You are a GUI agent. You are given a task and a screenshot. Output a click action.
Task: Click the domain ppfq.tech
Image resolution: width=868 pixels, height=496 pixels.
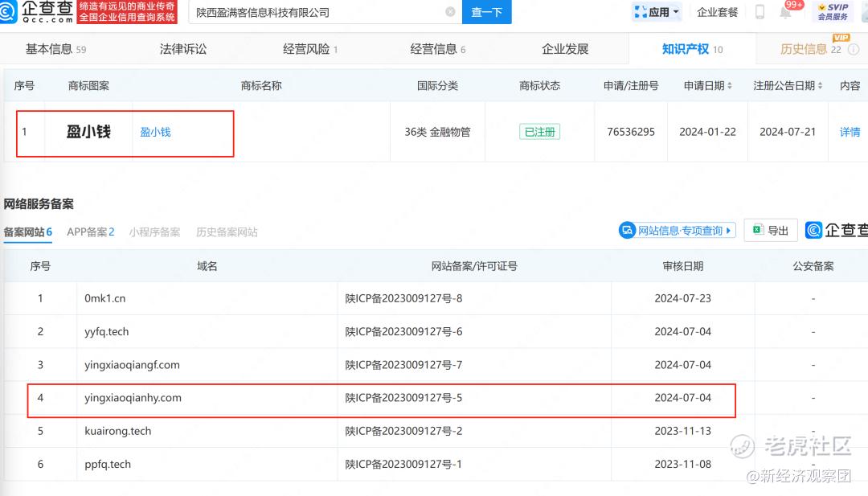point(108,464)
